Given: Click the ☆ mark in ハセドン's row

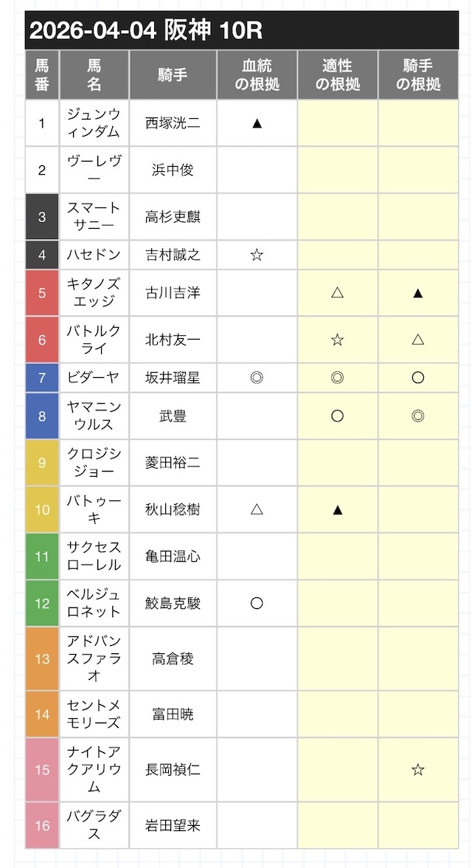Looking at the screenshot, I should (257, 255).
